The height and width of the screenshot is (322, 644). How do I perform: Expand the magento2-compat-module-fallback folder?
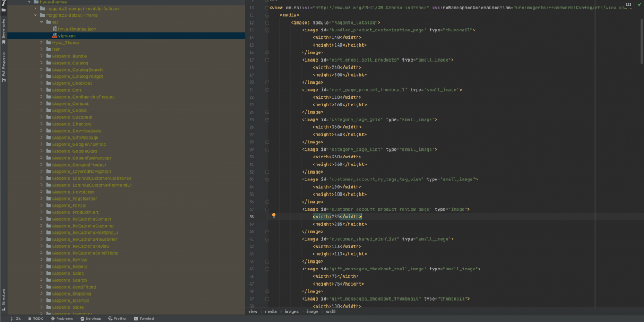(35, 9)
